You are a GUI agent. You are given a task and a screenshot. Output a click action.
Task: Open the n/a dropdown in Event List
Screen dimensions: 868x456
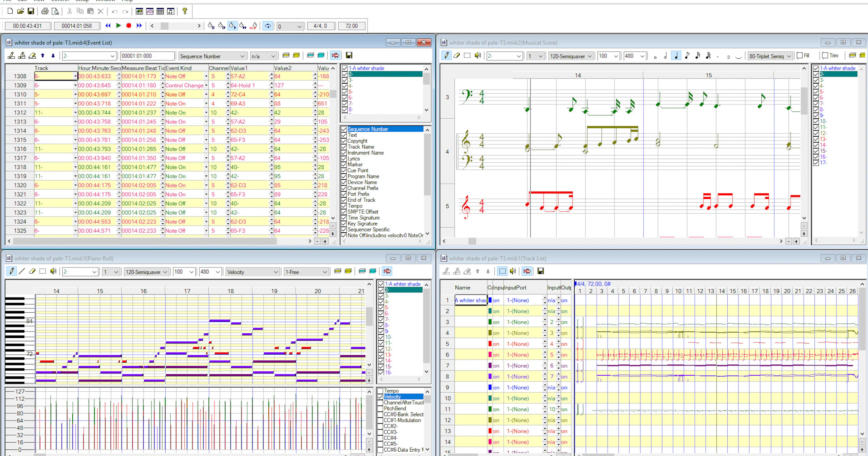[x=264, y=56]
